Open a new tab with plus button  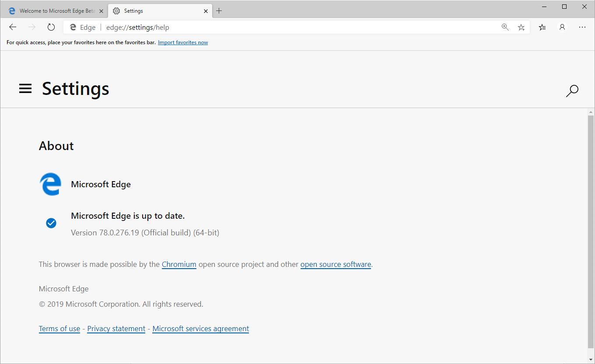click(219, 11)
